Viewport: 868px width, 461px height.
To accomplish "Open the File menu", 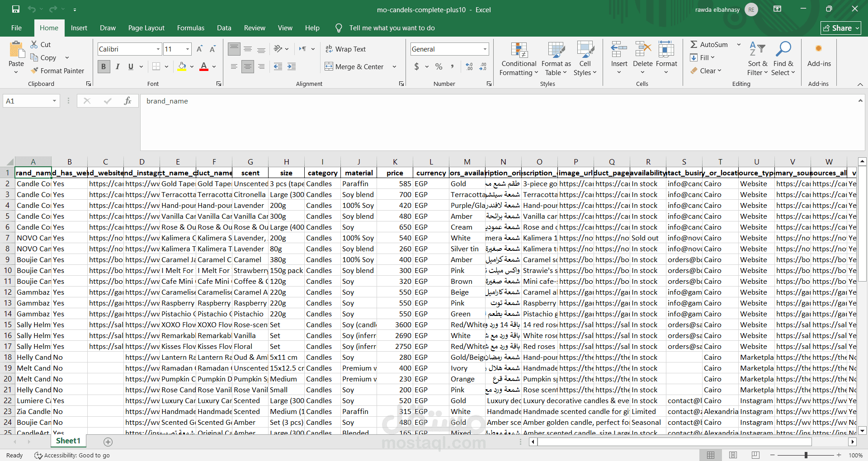I will (x=16, y=28).
